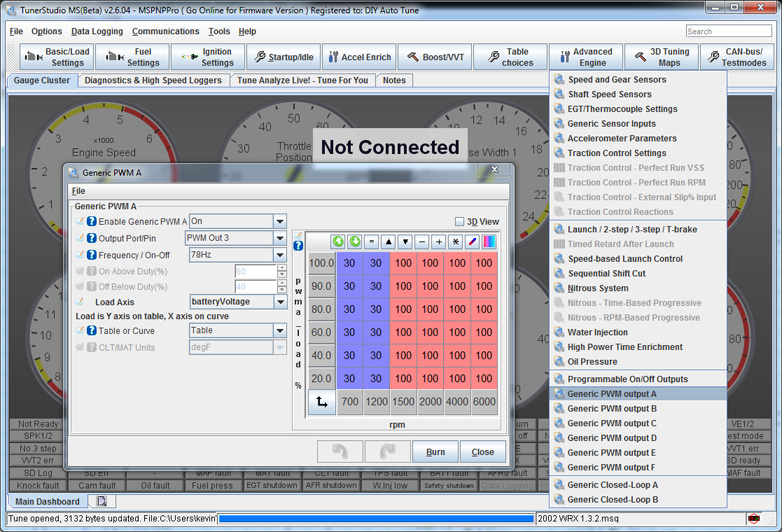Choose Water Injection from the menu
Image resolution: width=782 pixels, height=532 pixels.
click(597, 332)
